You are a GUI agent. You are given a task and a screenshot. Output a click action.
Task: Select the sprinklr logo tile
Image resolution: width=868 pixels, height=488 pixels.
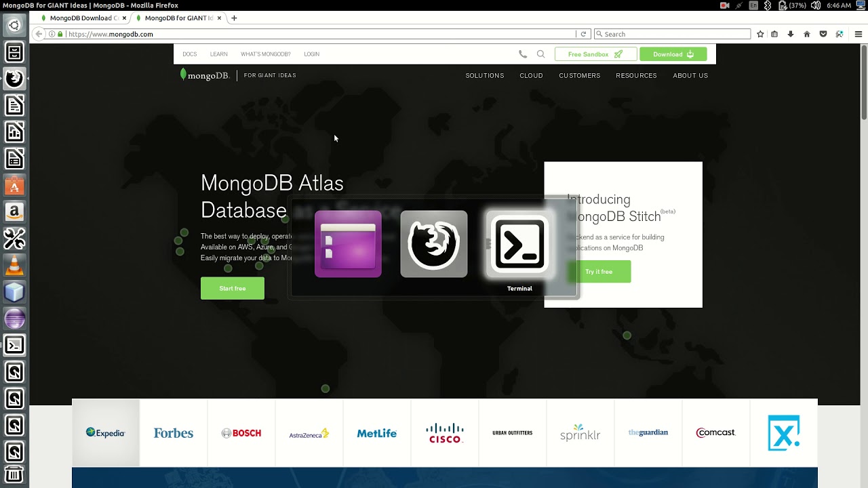(x=580, y=432)
